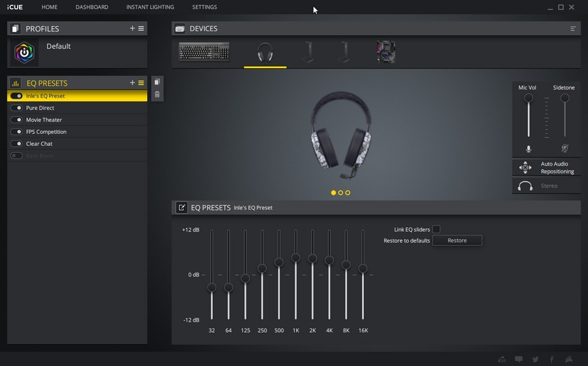588x366 pixels.
Task: Click the 4K EQ slider knob
Action: tap(329, 260)
